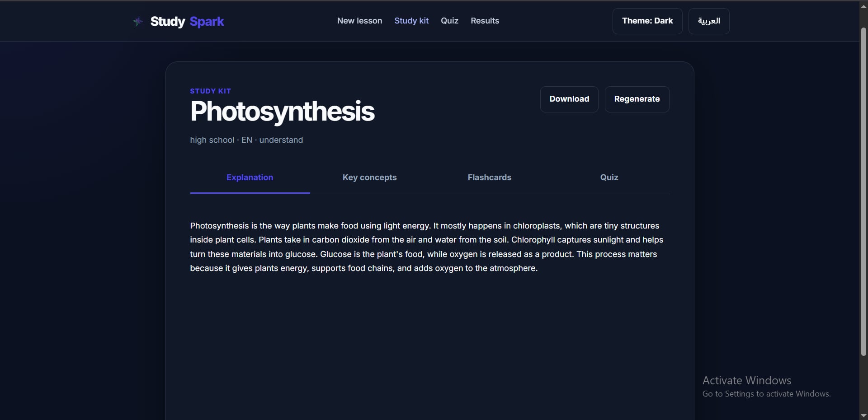The height and width of the screenshot is (420, 868).
Task: Download the Photosynthesis study kit
Action: click(x=569, y=99)
